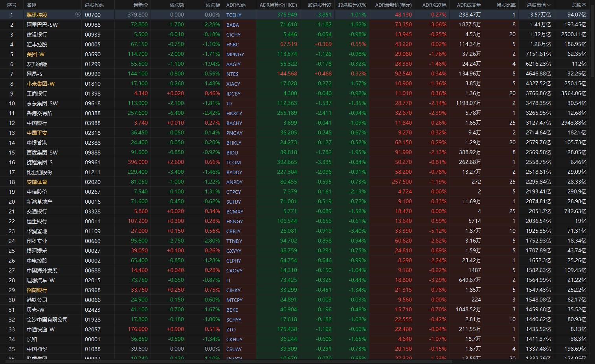Click stock code 00388 for 香港交易所
This screenshot has width=595, height=364.
(x=92, y=113)
